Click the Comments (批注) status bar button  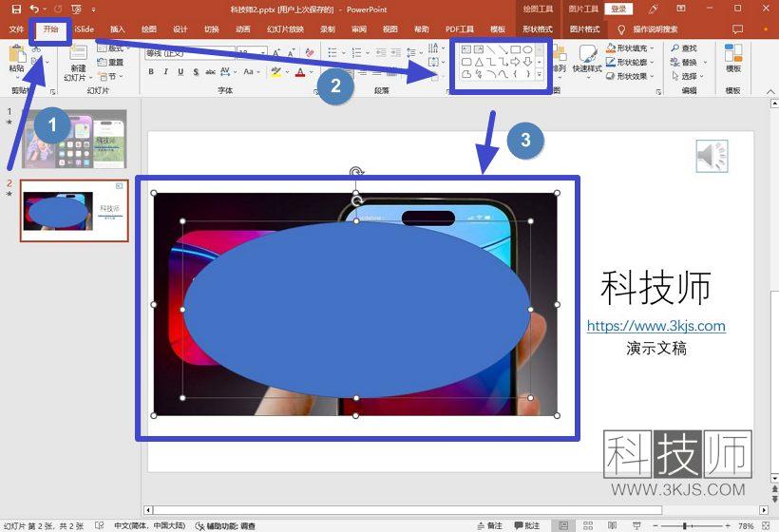coord(526,525)
